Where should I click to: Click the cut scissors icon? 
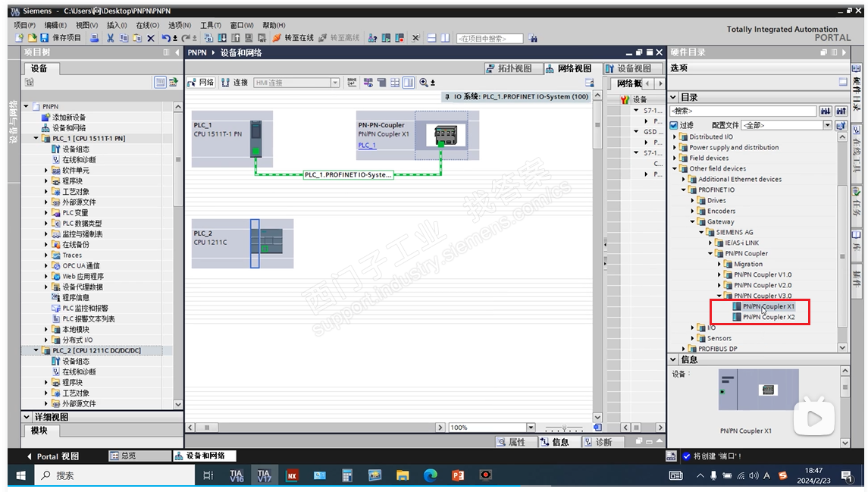(x=110, y=38)
